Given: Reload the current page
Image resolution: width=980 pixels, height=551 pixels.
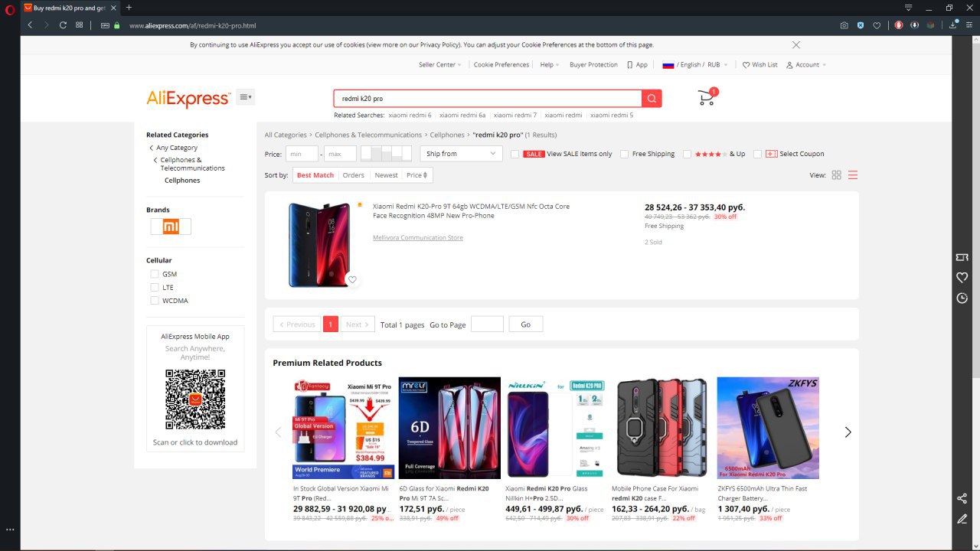Looking at the screenshot, I should click(x=63, y=25).
